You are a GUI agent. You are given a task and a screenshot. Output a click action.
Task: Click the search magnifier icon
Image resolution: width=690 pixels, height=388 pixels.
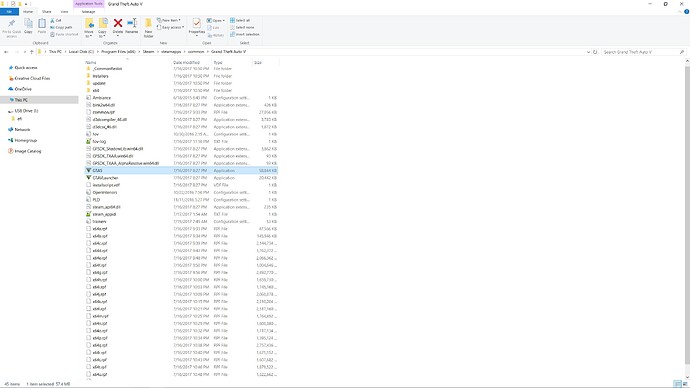pyautogui.click(x=682, y=52)
